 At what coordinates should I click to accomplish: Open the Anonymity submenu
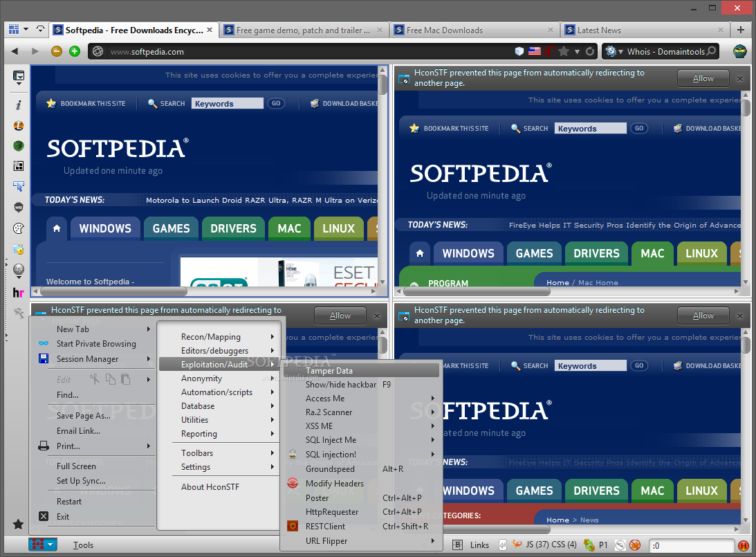tap(219, 378)
